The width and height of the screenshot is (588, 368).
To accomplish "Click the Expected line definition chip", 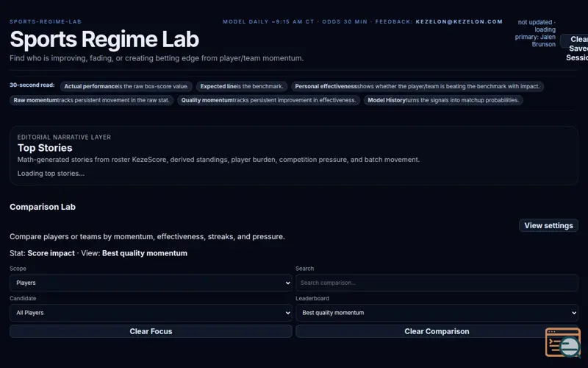I will (242, 86).
